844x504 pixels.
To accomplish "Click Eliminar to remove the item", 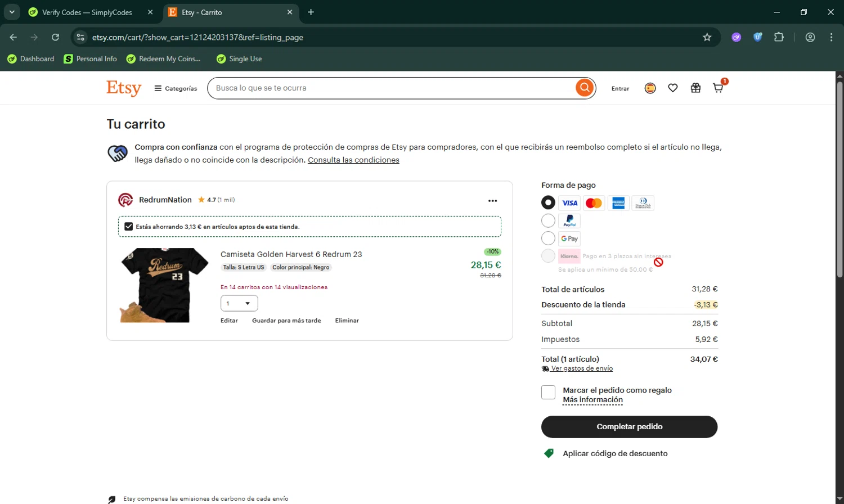I will [347, 321].
